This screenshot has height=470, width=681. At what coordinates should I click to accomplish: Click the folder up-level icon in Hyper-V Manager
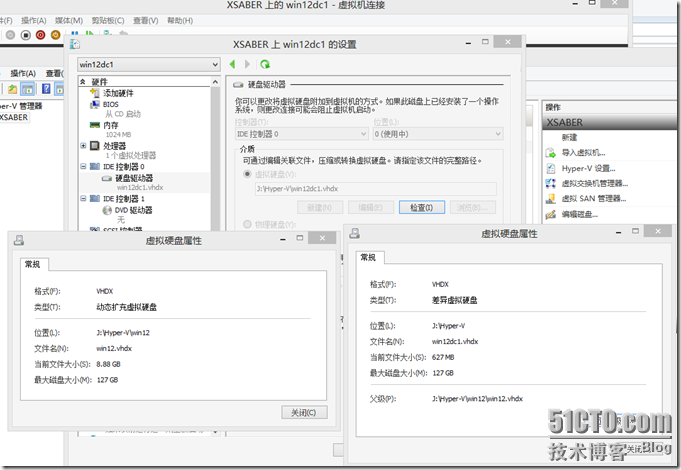tap(12, 89)
